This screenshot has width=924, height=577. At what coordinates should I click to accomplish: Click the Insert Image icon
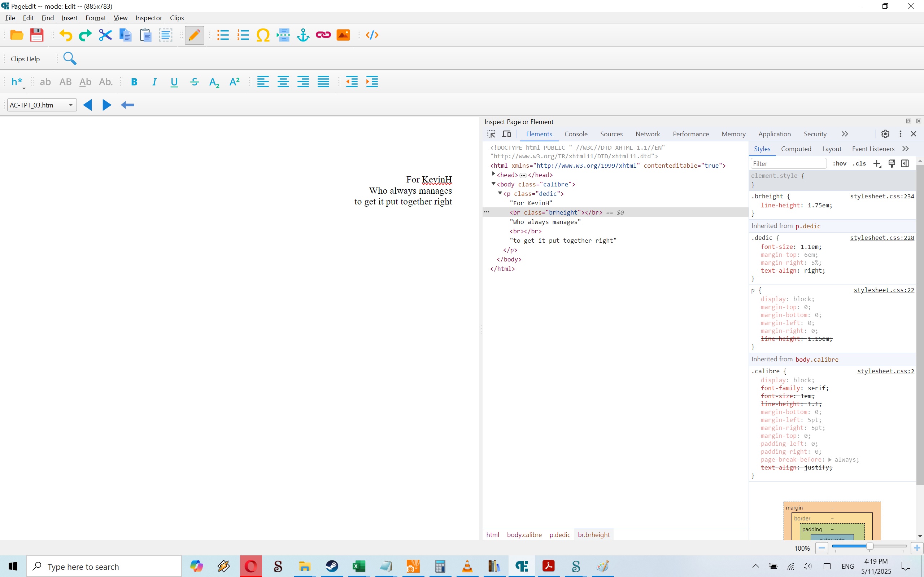pyautogui.click(x=343, y=35)
